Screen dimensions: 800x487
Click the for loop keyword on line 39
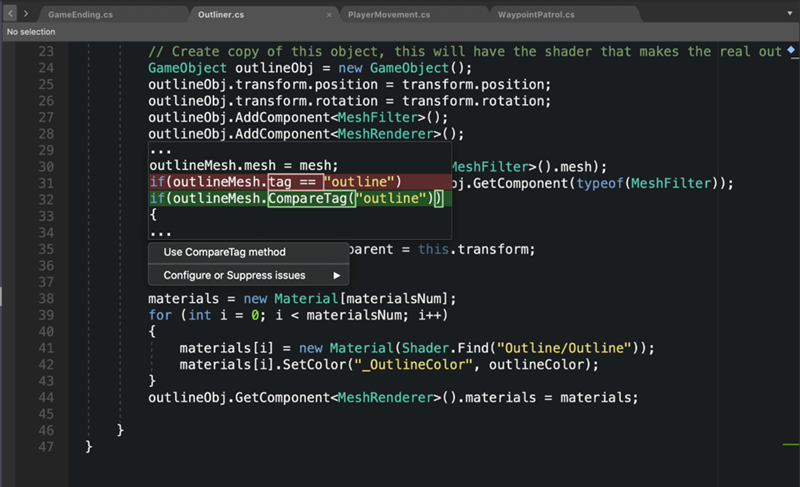click(x=160, y=315)
